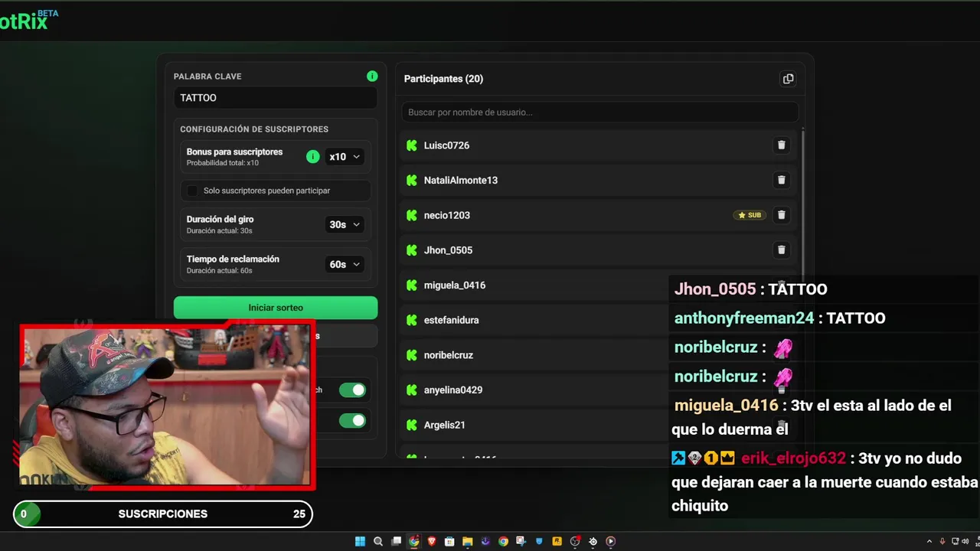
Task: Select miguela_0416 in the participants list
Action: click(455, 285)
